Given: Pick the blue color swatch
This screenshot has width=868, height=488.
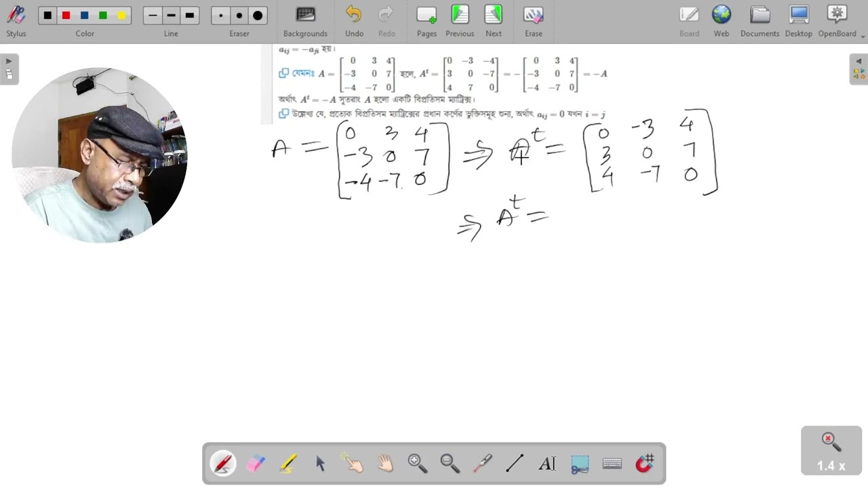Looking at the screenshot, I should [84, 16].
